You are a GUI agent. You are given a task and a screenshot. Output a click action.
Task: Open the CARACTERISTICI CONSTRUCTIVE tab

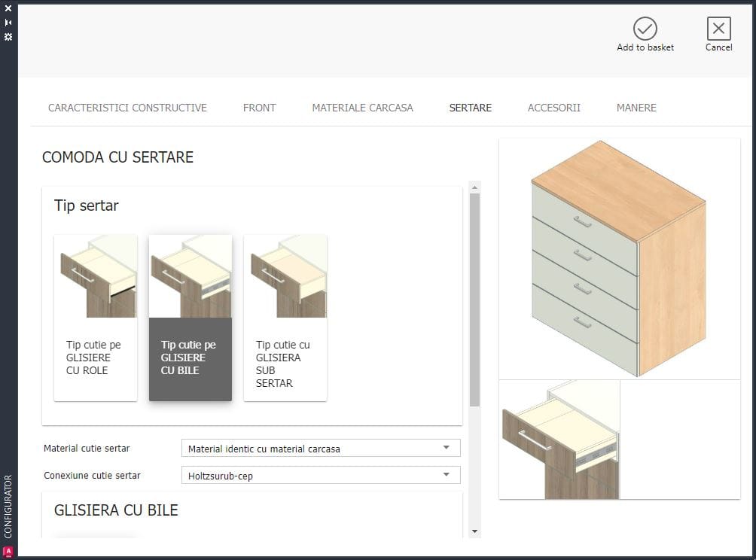[127, 108]
